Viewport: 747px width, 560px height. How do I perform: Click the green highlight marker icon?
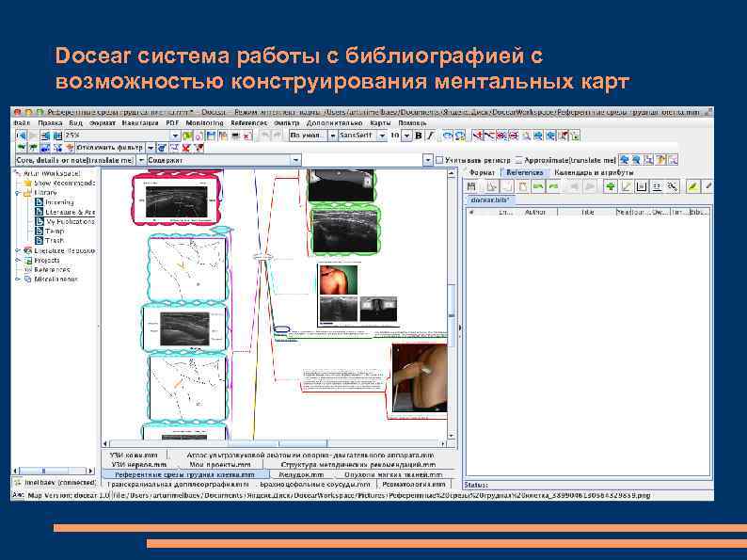[693, 187]
